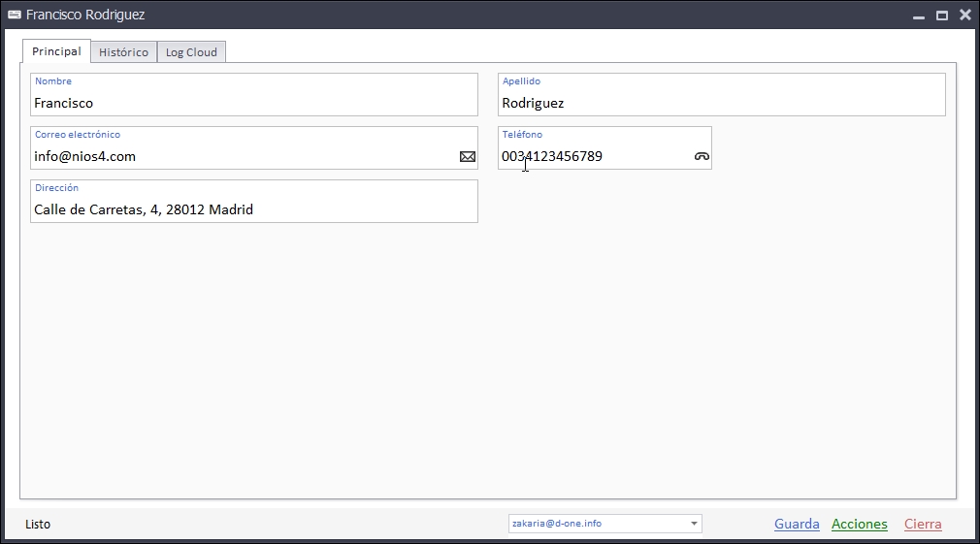Go to the Log Cloud tab
This screenshot has width=980, height=544.
(x=191, y=52)
